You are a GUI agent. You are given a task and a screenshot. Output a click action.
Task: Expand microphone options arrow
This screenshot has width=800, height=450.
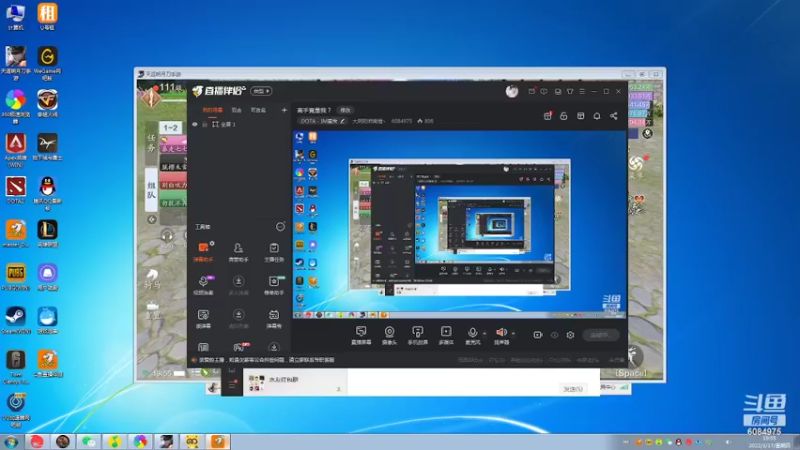pyautogui.click(x=485, y=334)
